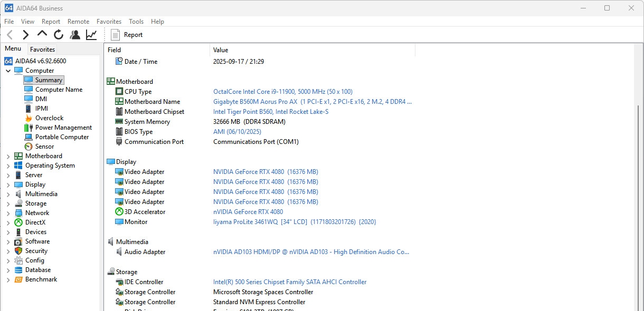
Task: Select Portable Computer tree item
Action: click(x=62, y=137)
